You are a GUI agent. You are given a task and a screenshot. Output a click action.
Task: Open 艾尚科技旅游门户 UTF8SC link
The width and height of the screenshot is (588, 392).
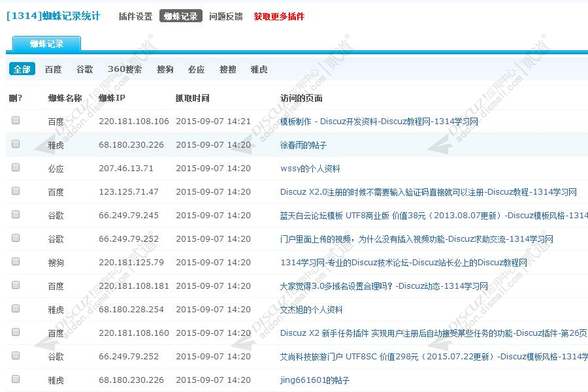pos(434,357)
